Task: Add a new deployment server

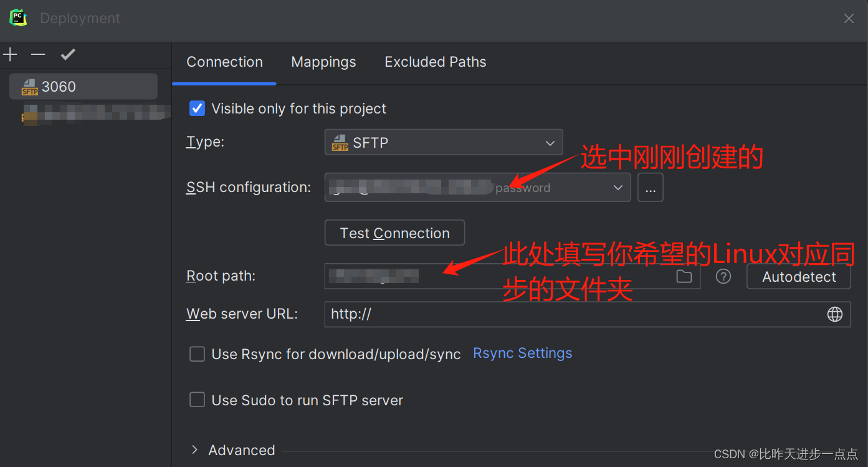Action: coord(10,54)
